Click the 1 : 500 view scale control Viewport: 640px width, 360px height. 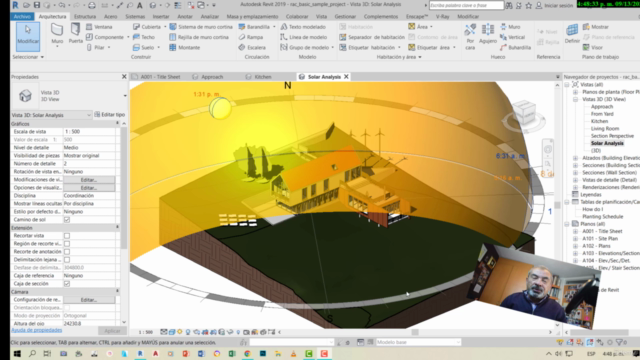(145, 332)
